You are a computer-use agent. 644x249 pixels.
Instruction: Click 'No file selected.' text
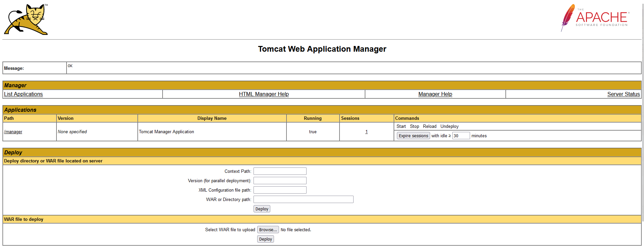(296, 230)
